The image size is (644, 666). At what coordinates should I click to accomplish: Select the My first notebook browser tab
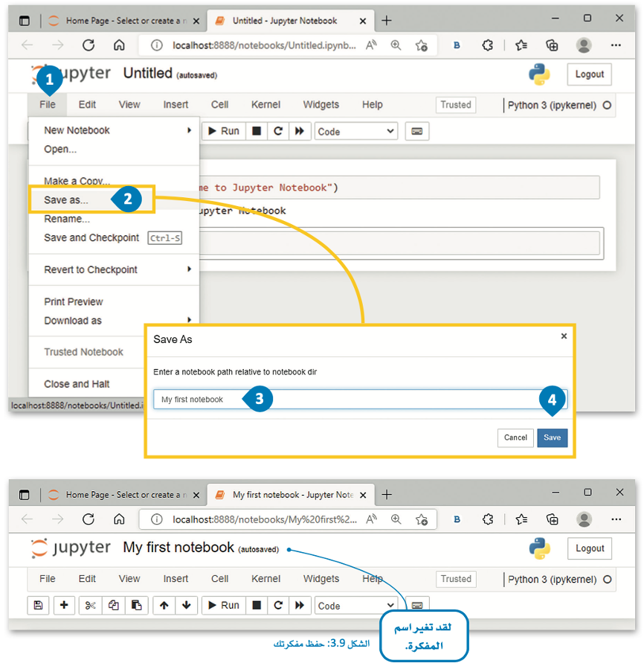tap(291, 495)
